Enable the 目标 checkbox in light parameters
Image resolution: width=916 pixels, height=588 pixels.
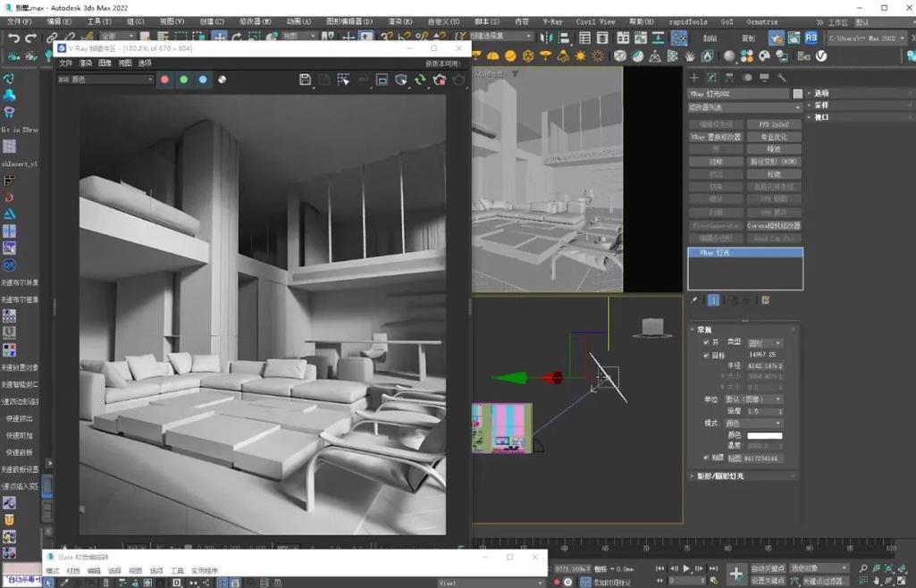click(x=706, y=355)
